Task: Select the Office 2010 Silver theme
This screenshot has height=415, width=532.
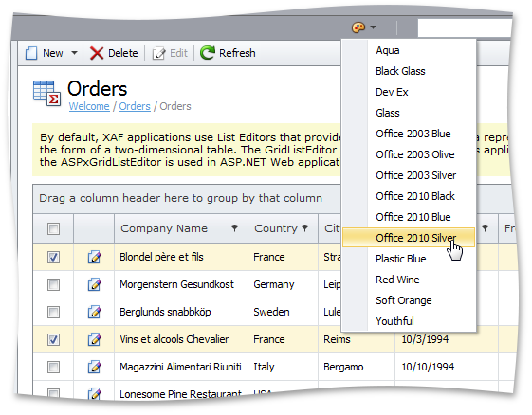Action: click(409, 237)
